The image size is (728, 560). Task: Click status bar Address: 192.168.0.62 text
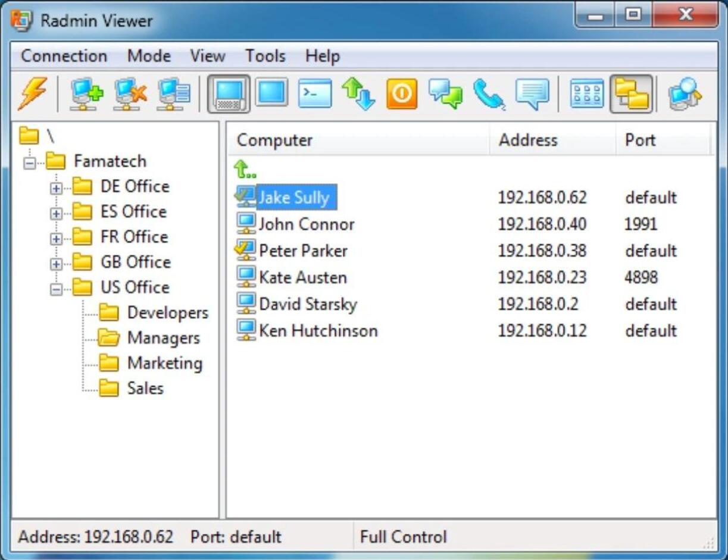pos(95,537)
